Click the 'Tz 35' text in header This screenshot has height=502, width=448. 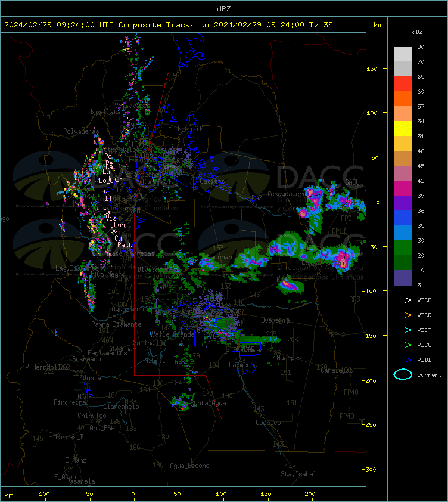click(321, 25)
